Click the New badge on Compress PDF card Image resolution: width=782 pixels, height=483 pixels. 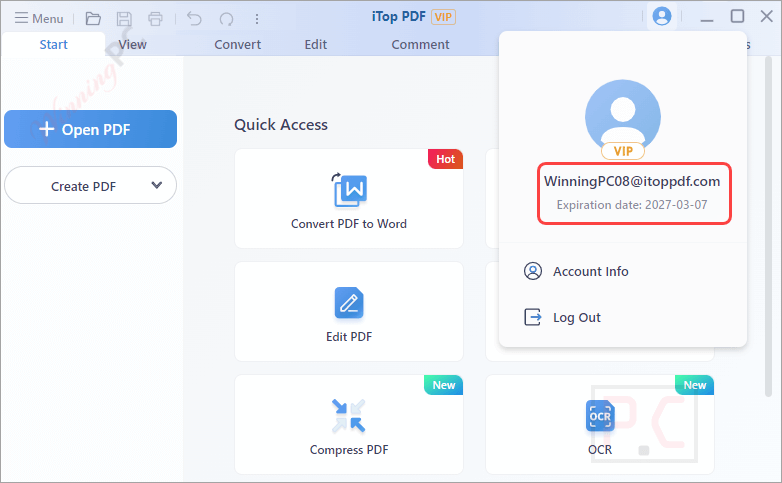point(443,385)
